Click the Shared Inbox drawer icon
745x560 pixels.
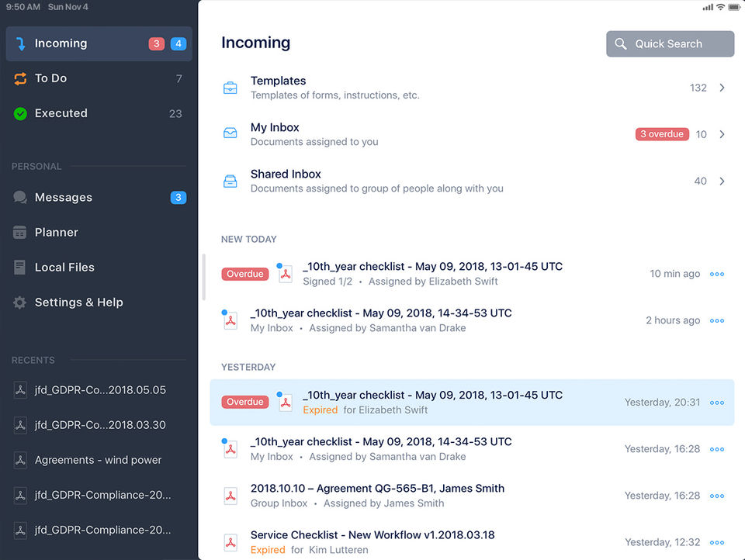[x=230, y=181]
